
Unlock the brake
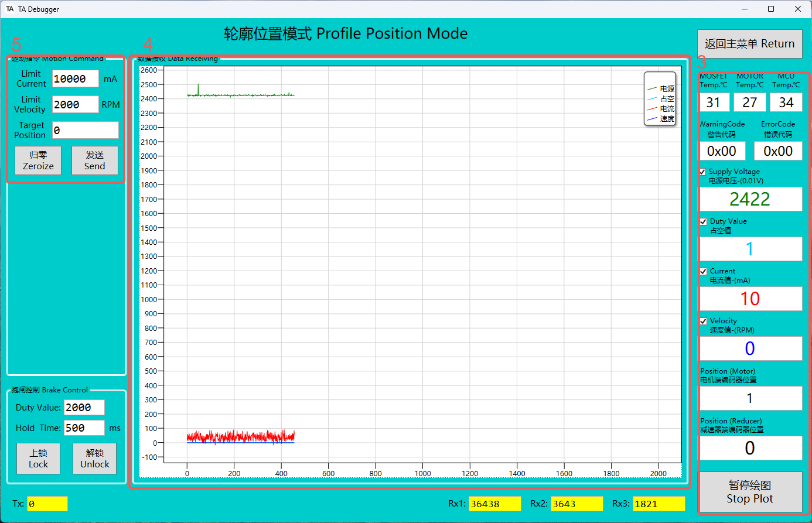(x=95, y=459)
